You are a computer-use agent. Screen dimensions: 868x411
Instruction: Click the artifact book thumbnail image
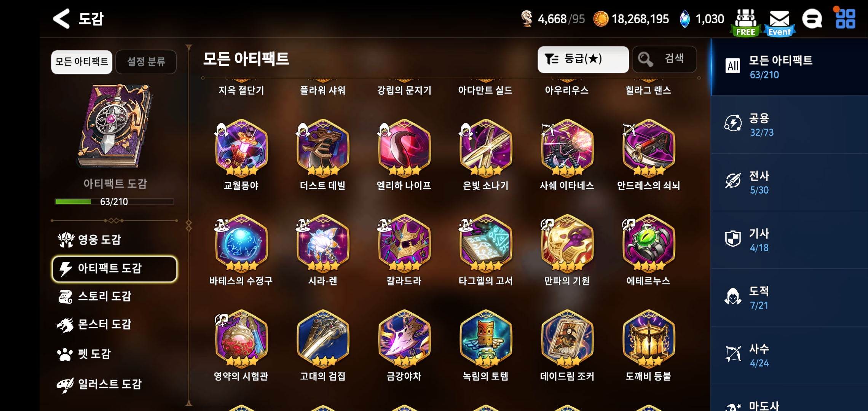click(114, 126)
